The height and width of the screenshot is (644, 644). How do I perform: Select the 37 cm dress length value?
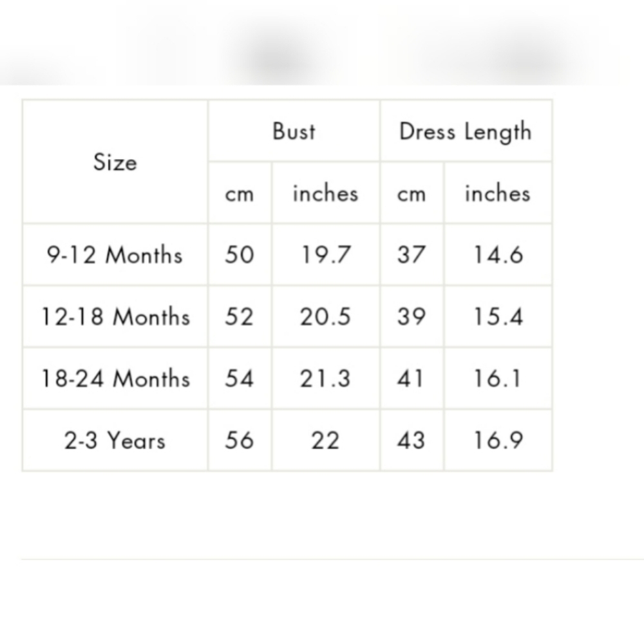pyautogui.click(x=412, y=255)
